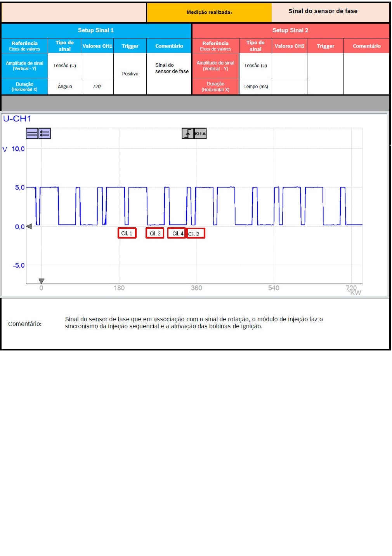392x556 pixels.
Task: Select the Cil. 2 label box
Action: coord(195,234)
